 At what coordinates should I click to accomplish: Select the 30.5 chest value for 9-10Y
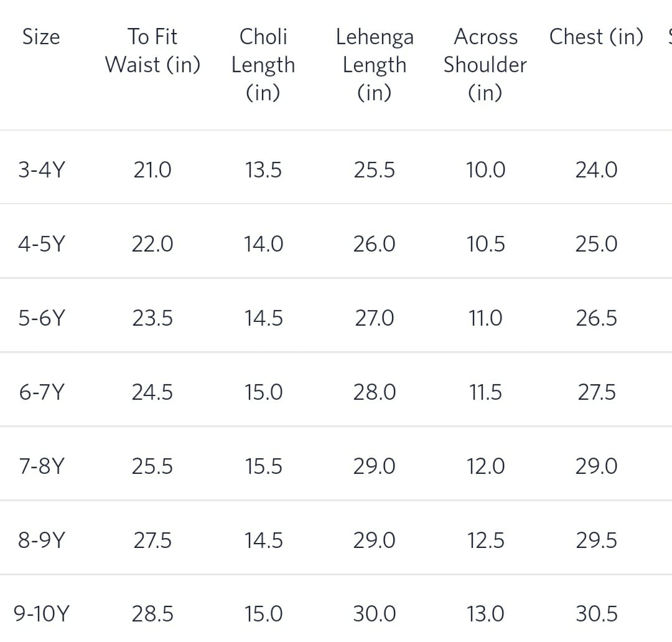click(x=596, y=615)
